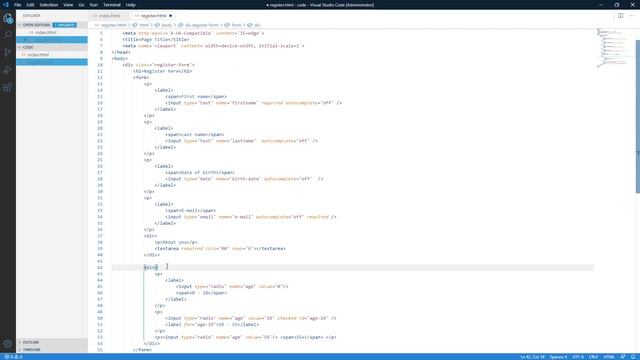
Task: Open the Extensions view
Action: [x=8, y=87]
